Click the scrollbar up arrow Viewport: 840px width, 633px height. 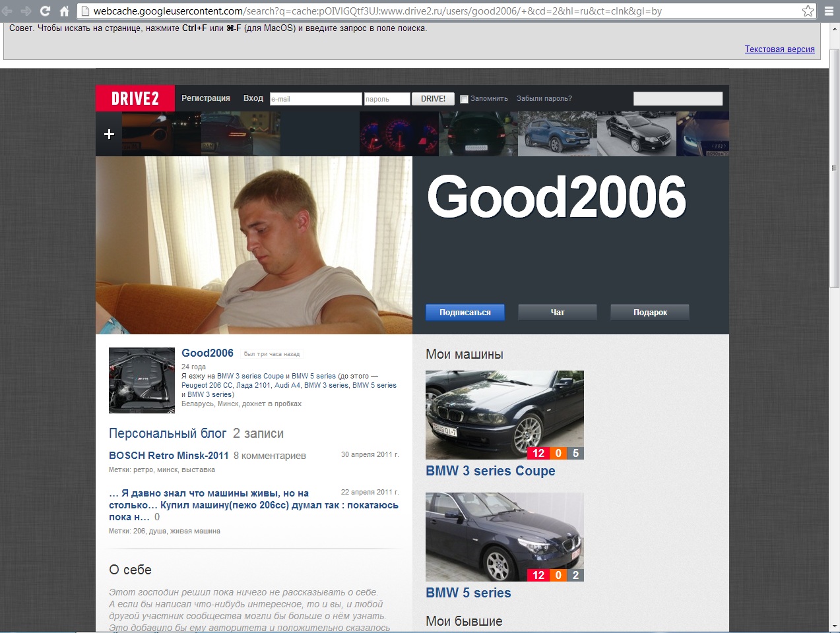coord(834,28)
